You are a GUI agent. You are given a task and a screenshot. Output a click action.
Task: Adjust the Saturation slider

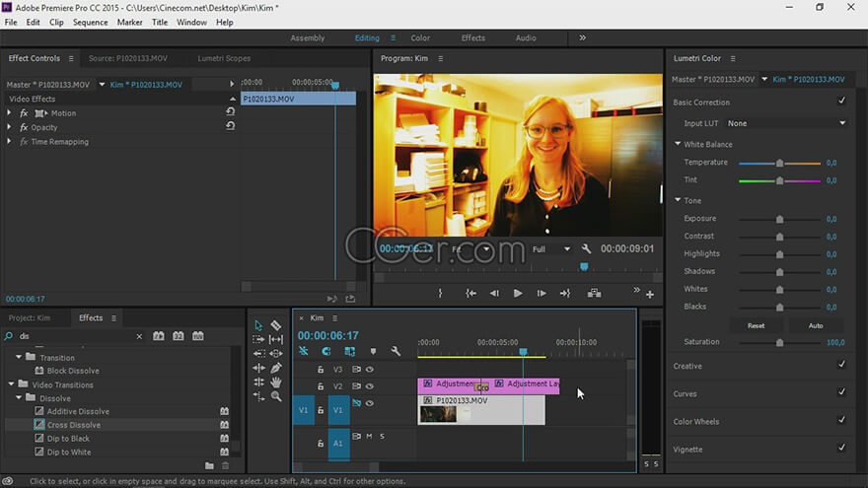point(779,342)
